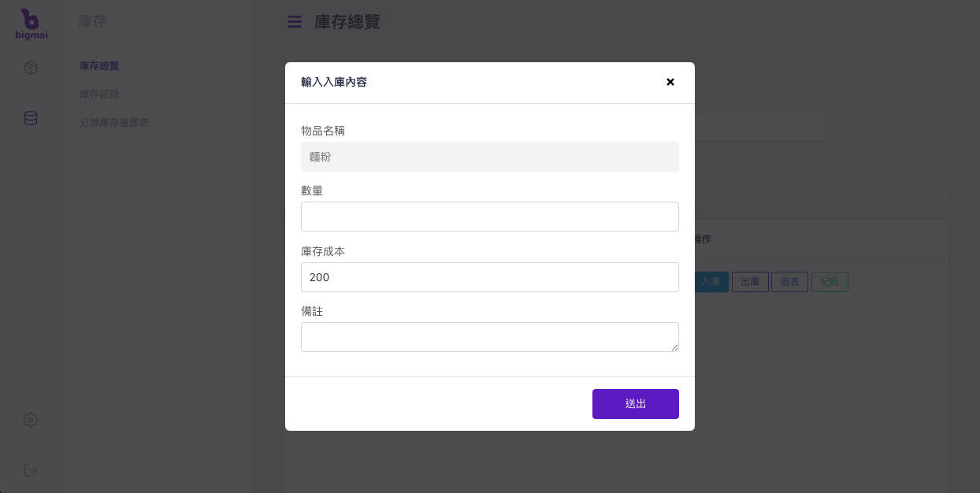
Task: Click the 物品名稱 field showing 麵粉
Action: (490, 157)
